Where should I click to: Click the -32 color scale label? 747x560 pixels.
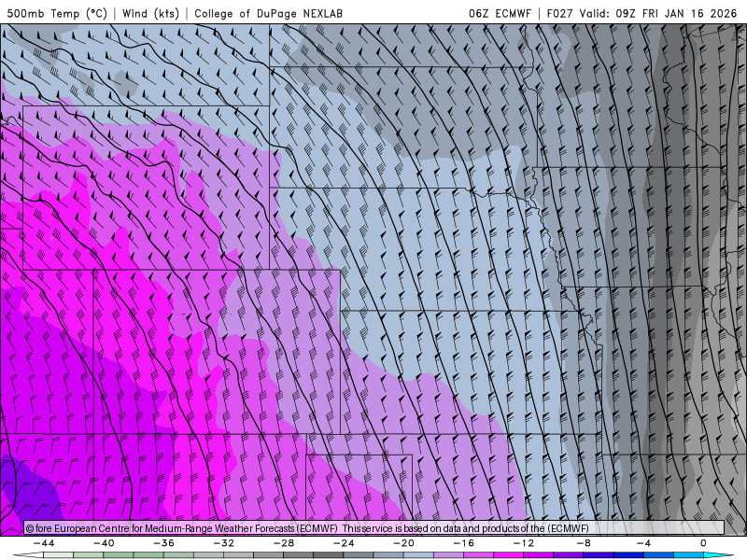[x=224, y=543]
